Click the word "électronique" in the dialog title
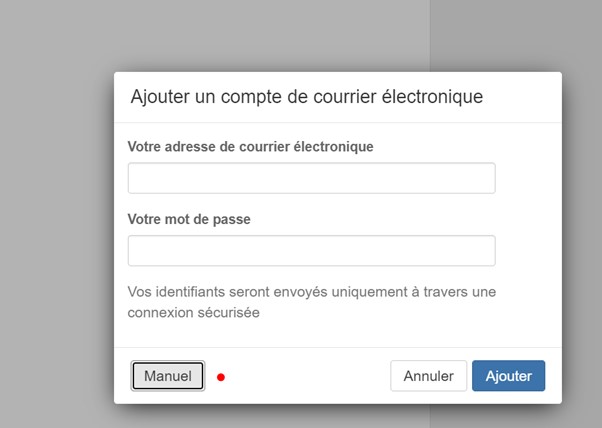This screenshot has width=602, height=428. click(434, 97)
